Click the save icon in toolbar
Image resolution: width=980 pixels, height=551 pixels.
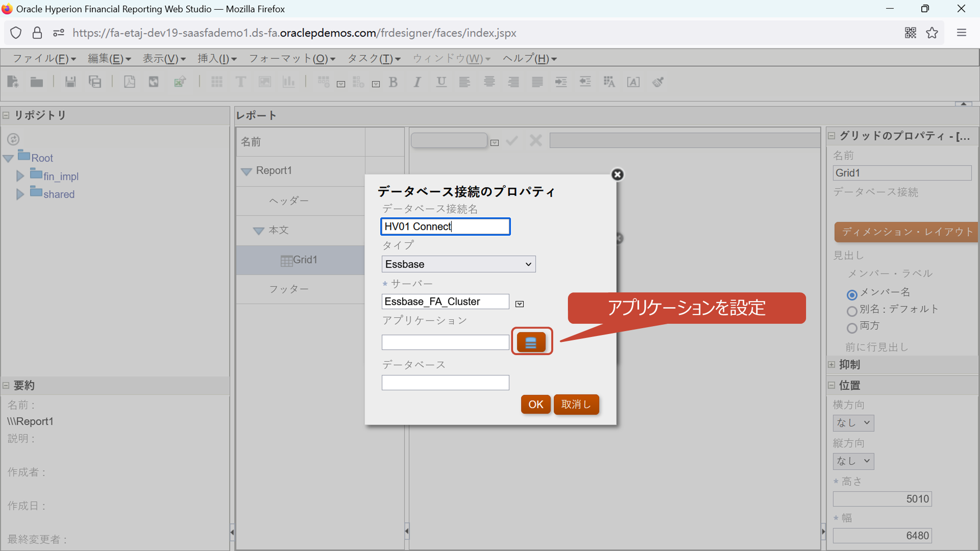[71, 82]
